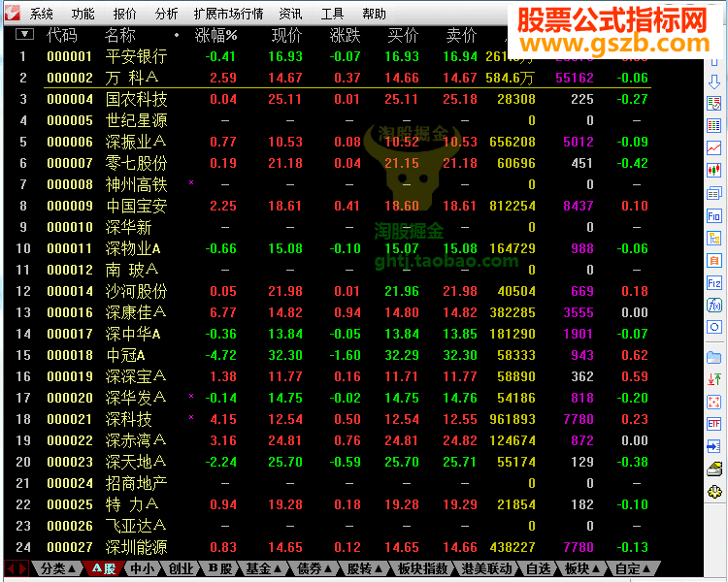Switch to the 港美联动 tab
Screen dimensions: 728x582
(x=486, y=568)
